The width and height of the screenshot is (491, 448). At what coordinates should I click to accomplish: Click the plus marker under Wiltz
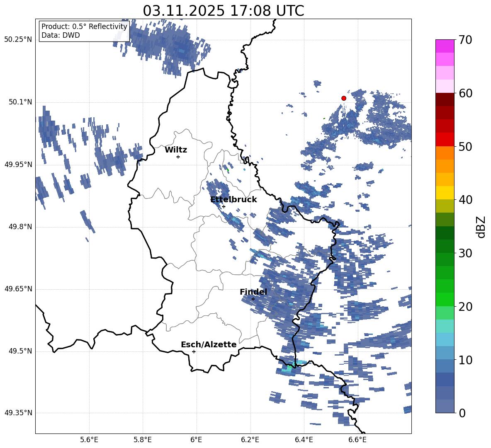[x=178, y=157]
